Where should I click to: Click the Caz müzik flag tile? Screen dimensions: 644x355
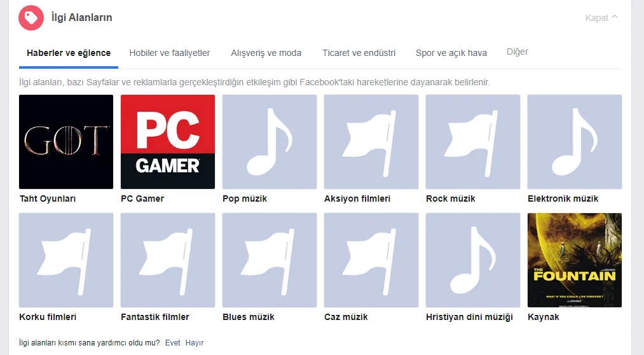pyautogui.click(x=371, y=260)
